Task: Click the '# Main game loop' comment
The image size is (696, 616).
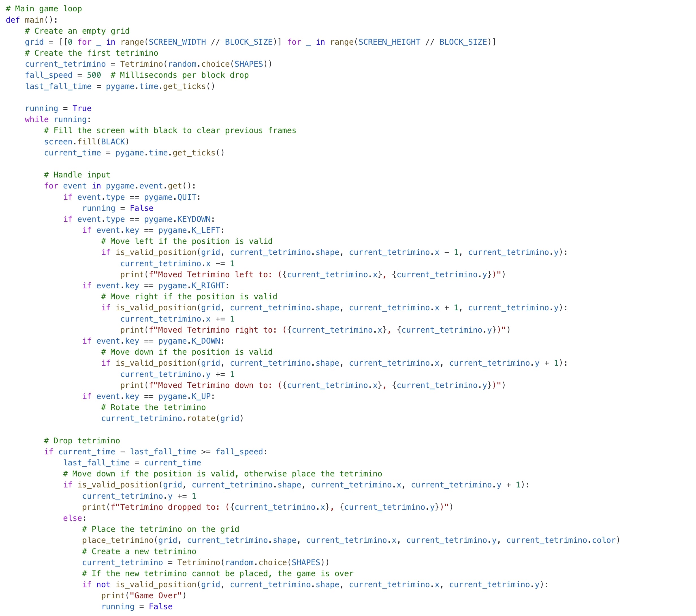Action: (44, 9)
